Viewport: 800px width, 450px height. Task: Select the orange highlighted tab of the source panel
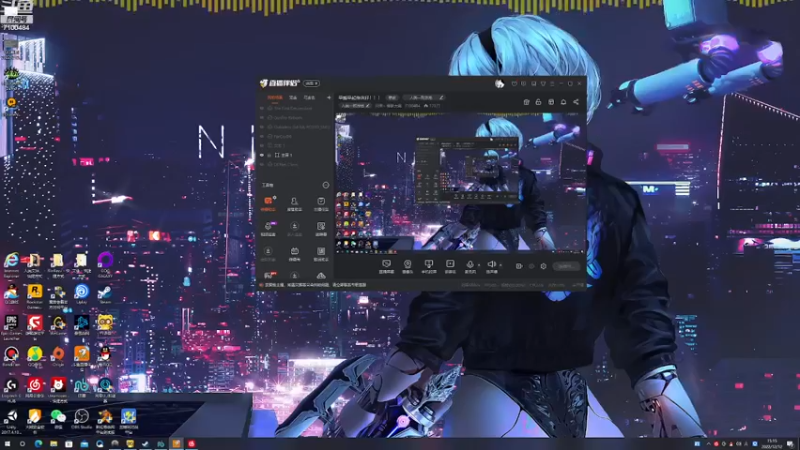coord(274,97)
